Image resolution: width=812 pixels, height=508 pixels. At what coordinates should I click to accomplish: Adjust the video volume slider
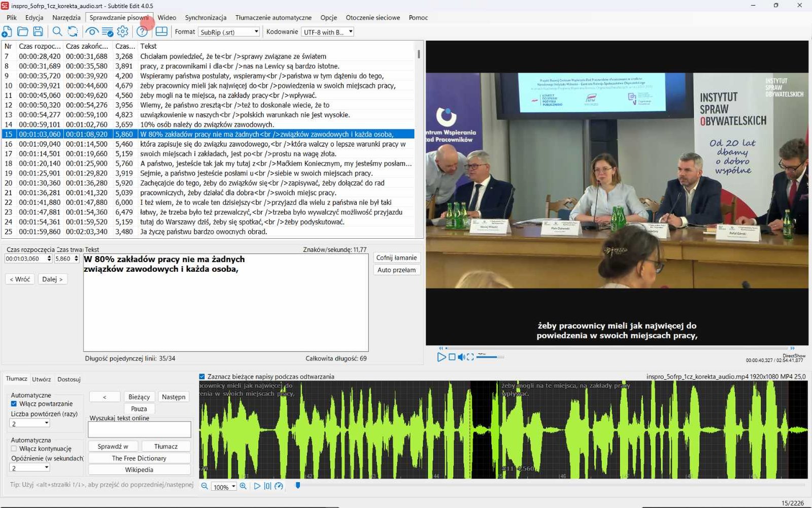tap(489, 357)
